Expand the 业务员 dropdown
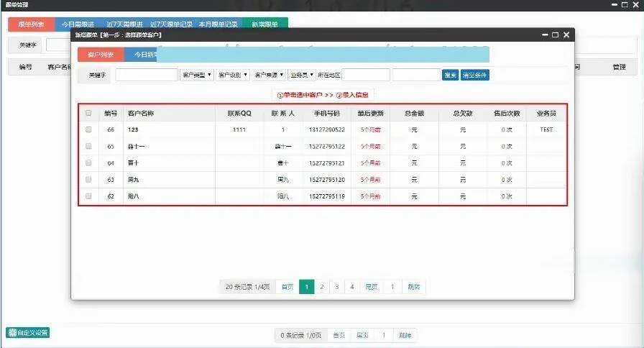 tap(302, 75)
